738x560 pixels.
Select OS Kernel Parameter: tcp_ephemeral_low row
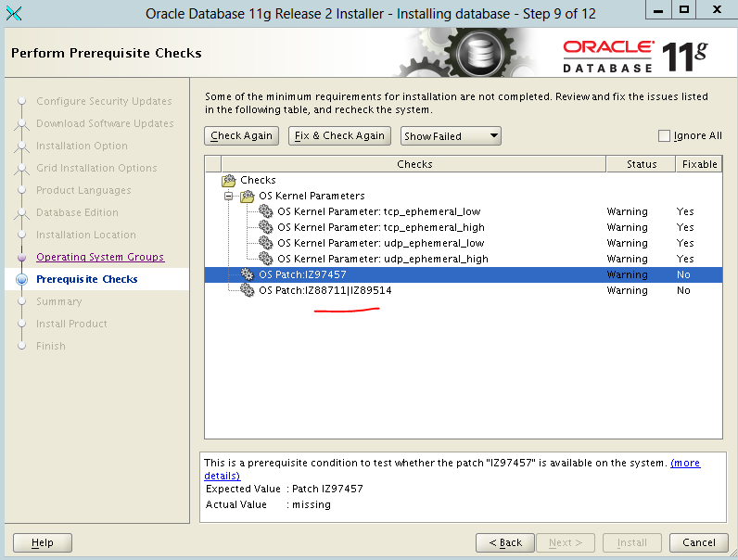[464, 211]
